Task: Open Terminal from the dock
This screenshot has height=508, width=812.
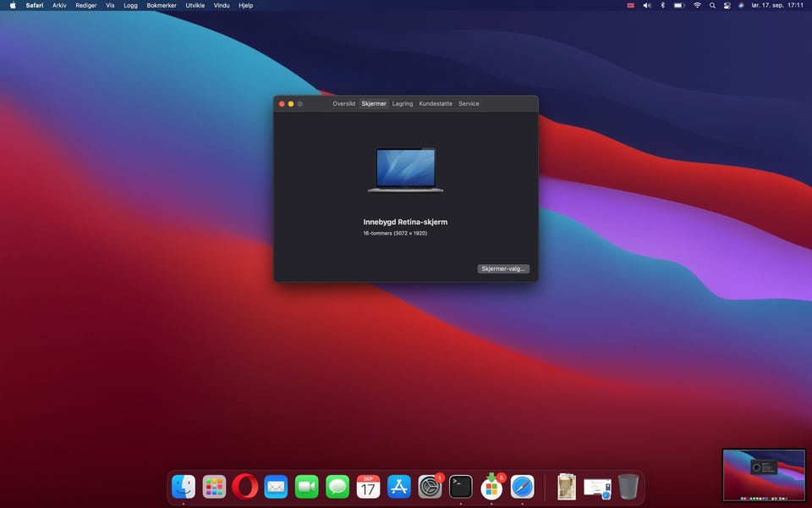Action: point(460,486)
